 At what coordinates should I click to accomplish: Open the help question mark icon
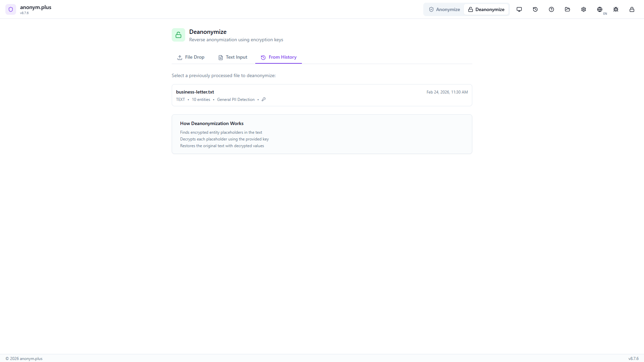551,9
